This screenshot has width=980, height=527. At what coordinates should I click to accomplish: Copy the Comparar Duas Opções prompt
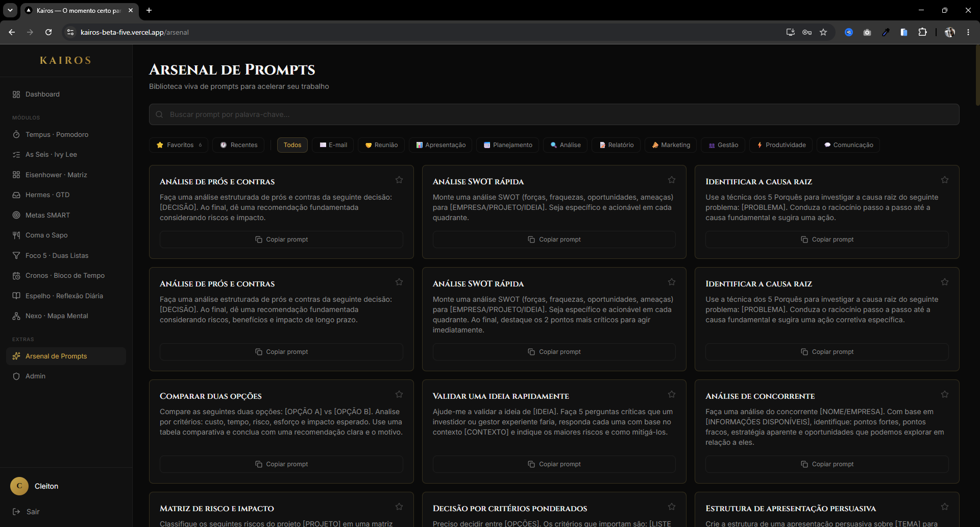pos(281,464)
